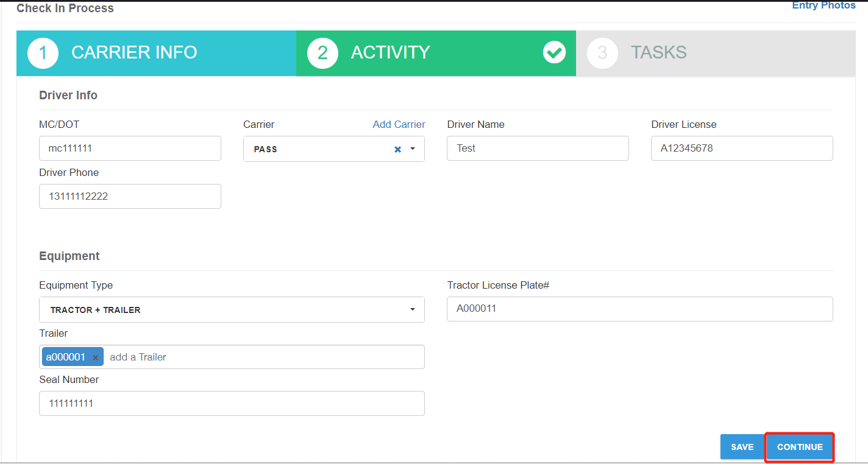
Task: Click the step 1 circle icon
Action: (43, 53)
